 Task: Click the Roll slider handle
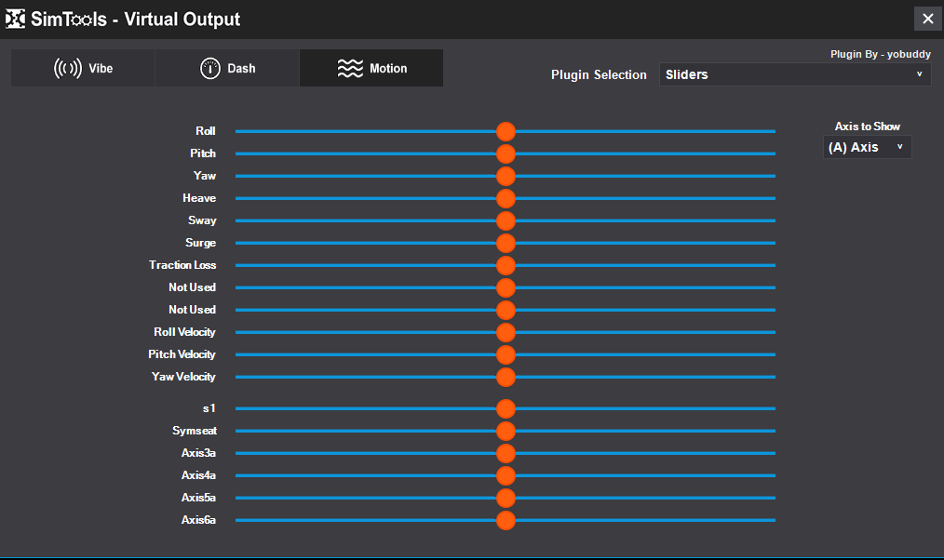click(506, 131)
